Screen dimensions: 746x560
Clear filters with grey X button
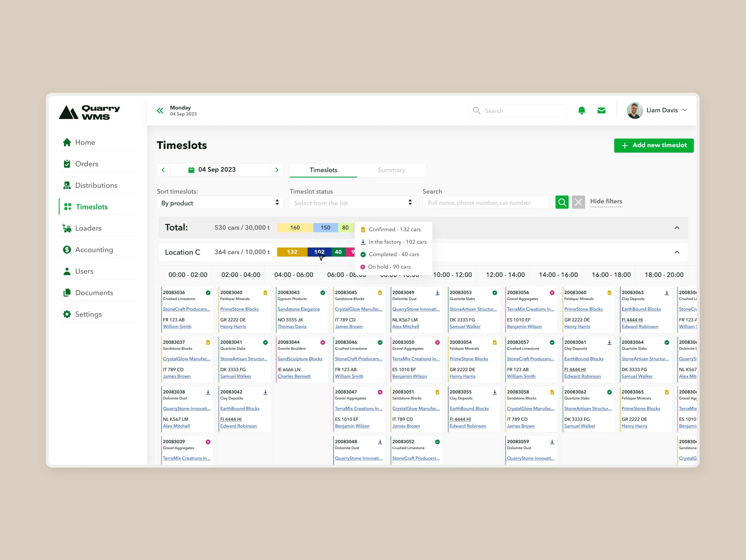click(578, 202)
